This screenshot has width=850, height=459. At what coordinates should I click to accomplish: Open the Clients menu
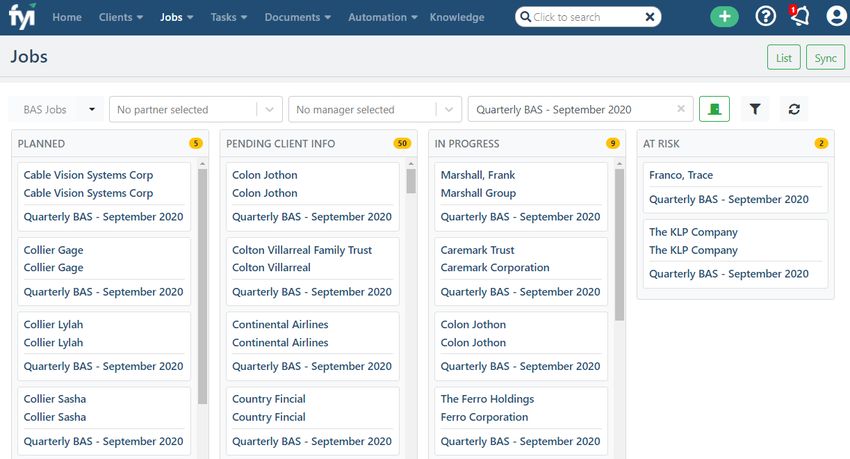tap(121, 17)
